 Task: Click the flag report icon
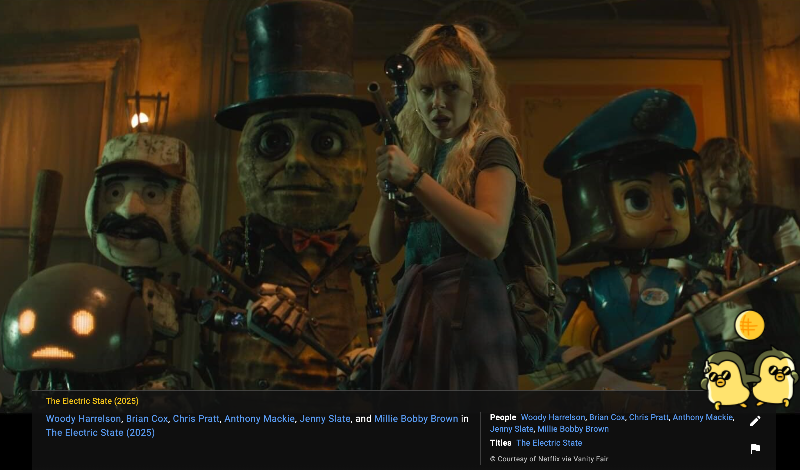click(755, 449)
